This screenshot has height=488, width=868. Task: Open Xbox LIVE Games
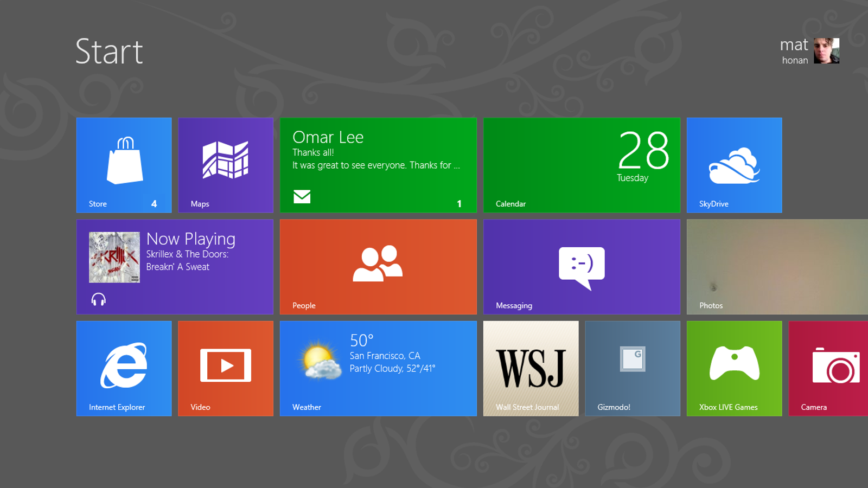point(734,368)
